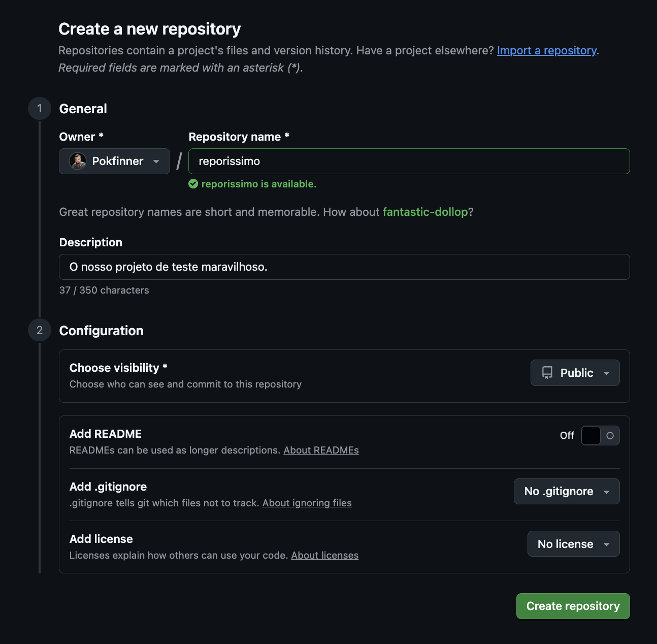Screen dimensions: 657x644
Task: Click the green availability checkmark icon
Action: click(193, 184)
